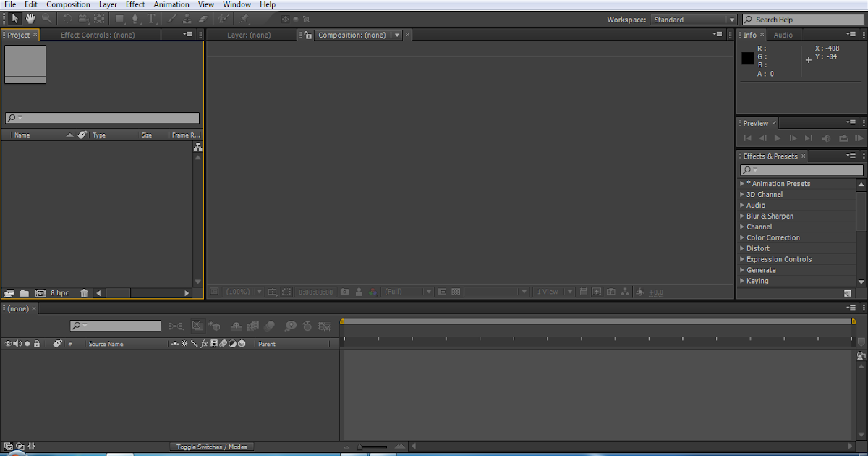Select the Type text tool
868x456 pixels.
point(152,19)
